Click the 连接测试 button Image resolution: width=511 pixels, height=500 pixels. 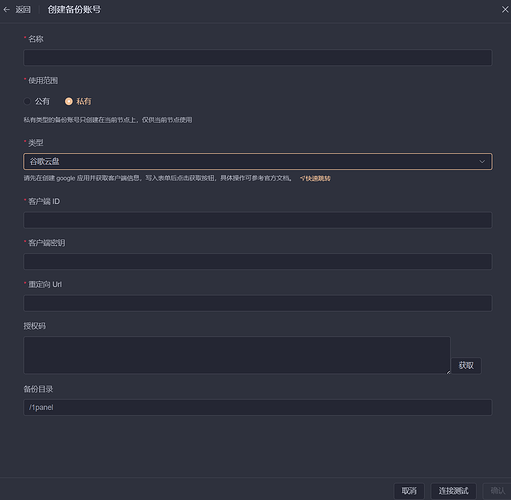tap(453, 491)
